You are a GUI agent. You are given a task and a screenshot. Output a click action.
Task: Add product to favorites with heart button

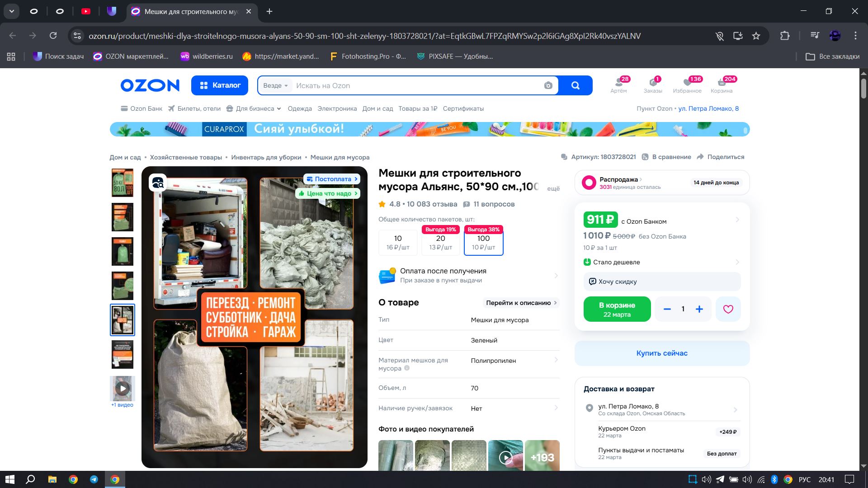728,309
